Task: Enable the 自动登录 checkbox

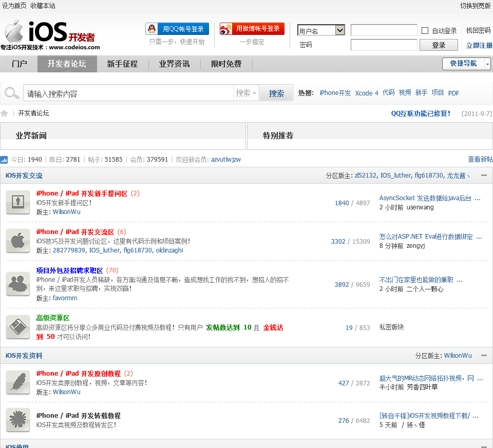Action: pyautogui.click(x=425, y=30)
